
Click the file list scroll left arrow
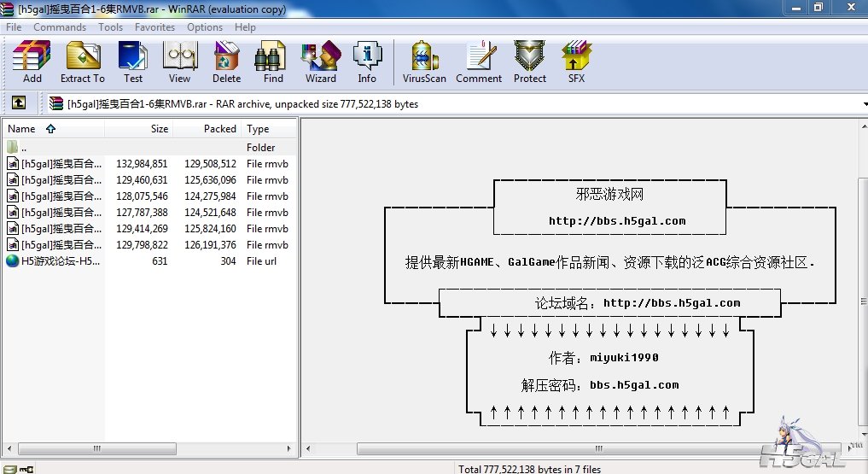point(9,448)
